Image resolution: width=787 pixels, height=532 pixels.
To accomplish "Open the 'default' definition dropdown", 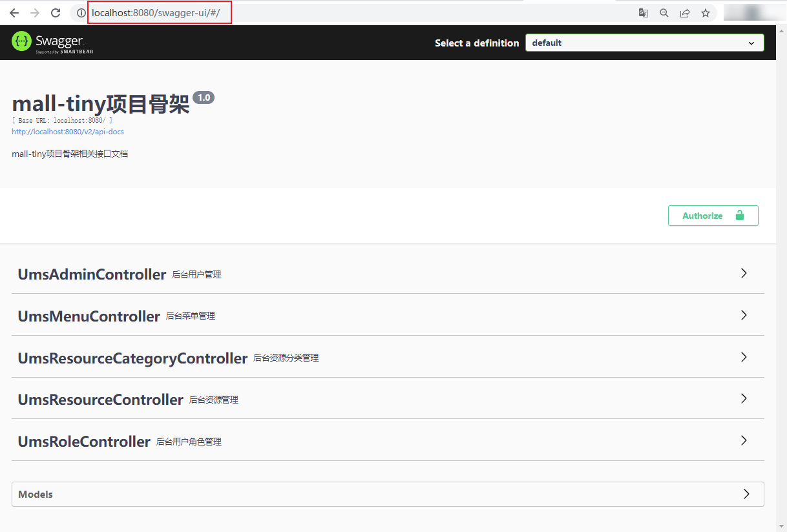I will [644, 42].
